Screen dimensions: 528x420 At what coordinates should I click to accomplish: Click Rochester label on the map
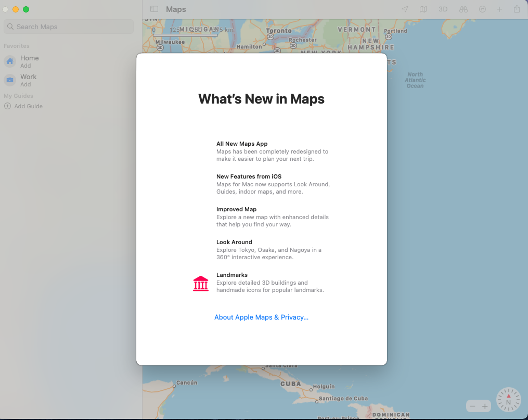[x=303, y=40]
